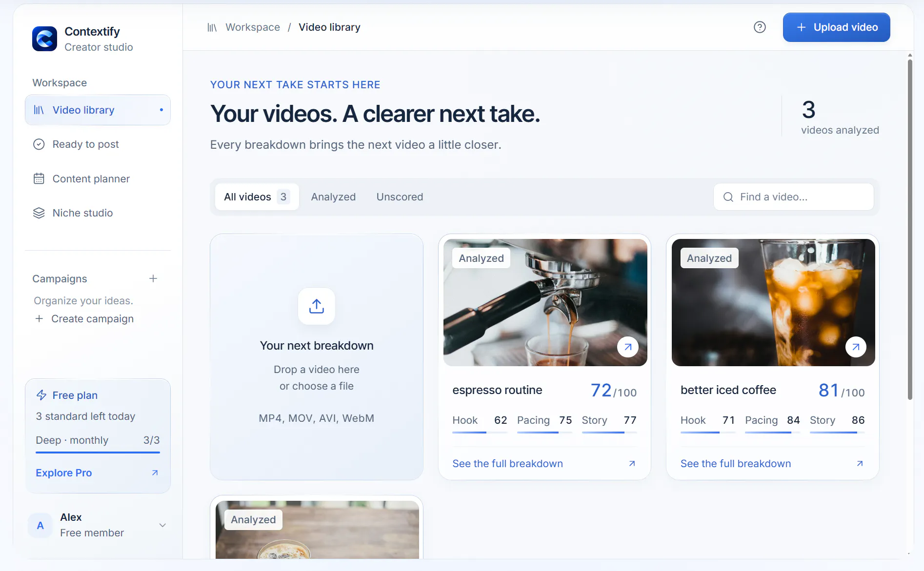Add a campaign with plus icon
This screenshot has width=924, height=571.
coord(153,278)
